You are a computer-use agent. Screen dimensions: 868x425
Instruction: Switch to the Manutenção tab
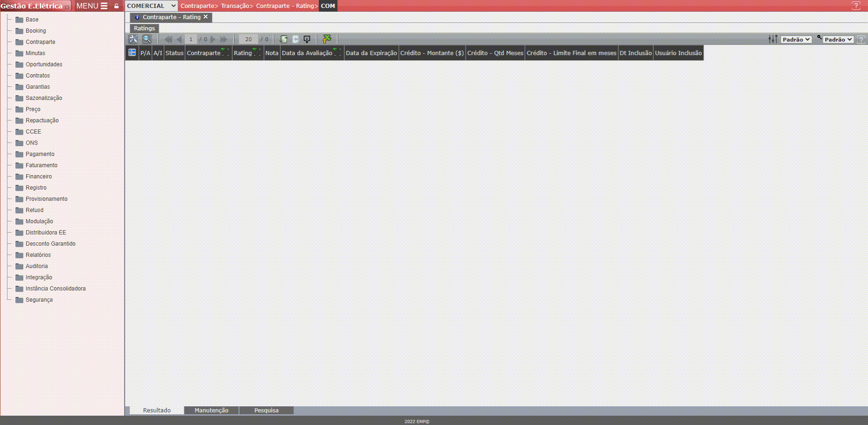(211, 410)
